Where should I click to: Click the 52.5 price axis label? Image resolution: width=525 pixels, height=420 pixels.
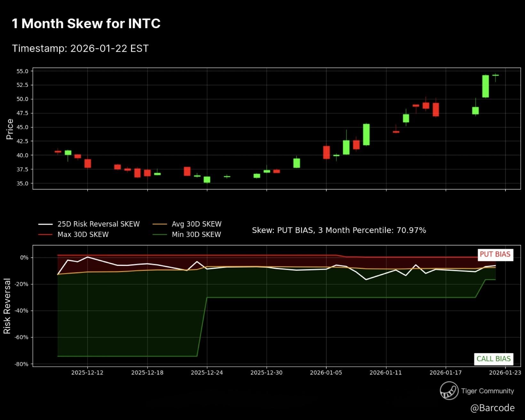tap(22, 85)
